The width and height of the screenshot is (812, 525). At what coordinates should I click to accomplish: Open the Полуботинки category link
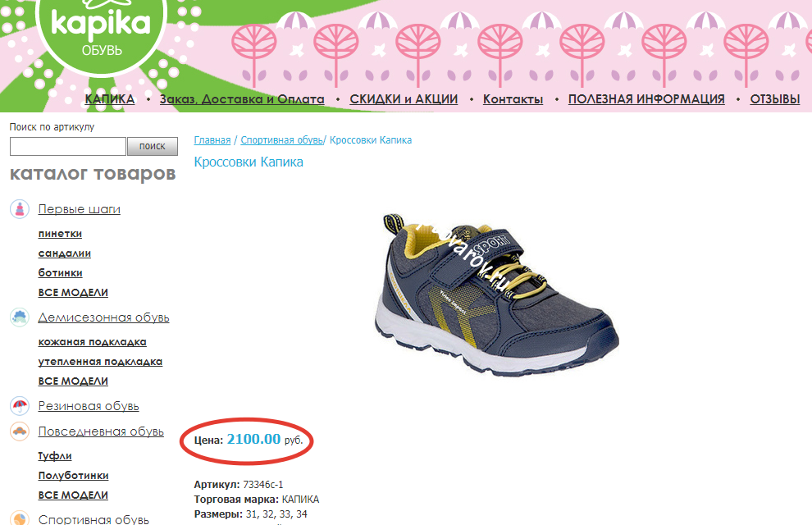click(73, 475)
